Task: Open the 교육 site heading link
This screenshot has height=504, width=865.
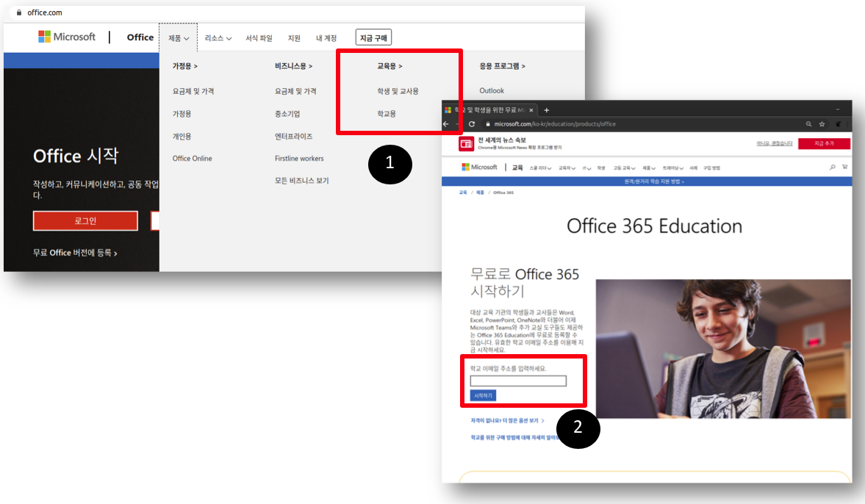Action: tap(517, 168)
